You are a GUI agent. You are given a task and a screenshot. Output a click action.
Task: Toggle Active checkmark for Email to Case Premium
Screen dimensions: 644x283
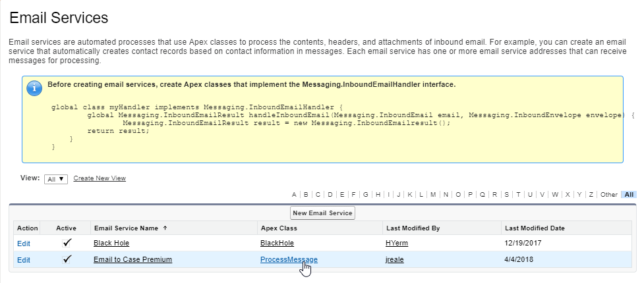click(67, 259)
